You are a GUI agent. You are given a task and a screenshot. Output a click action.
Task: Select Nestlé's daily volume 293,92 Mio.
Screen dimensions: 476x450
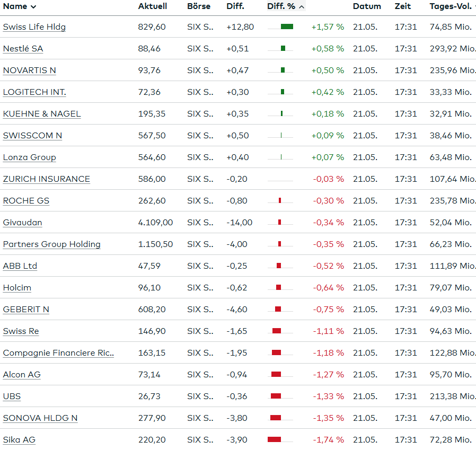pyautogui.click(x=453, y=49)
